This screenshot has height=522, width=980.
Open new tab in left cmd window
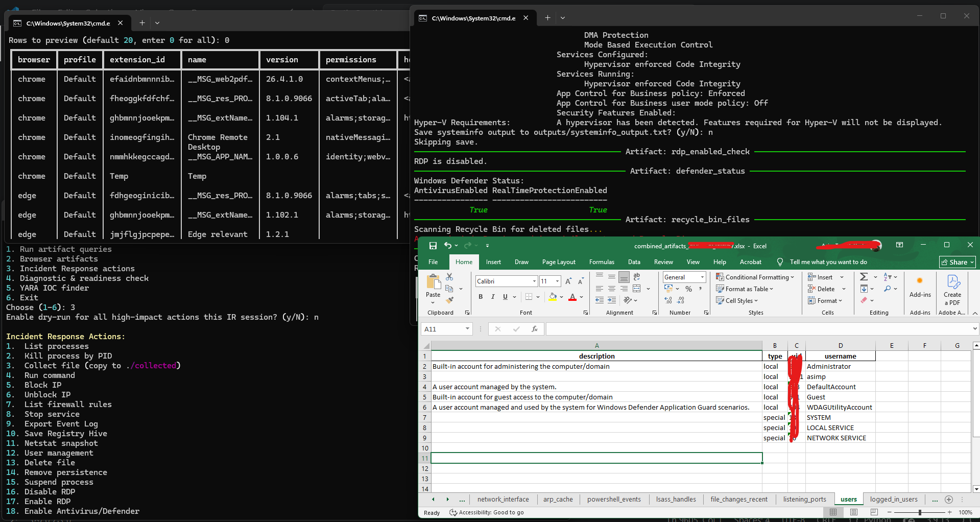pyautogui.click(x=142, y=23)
